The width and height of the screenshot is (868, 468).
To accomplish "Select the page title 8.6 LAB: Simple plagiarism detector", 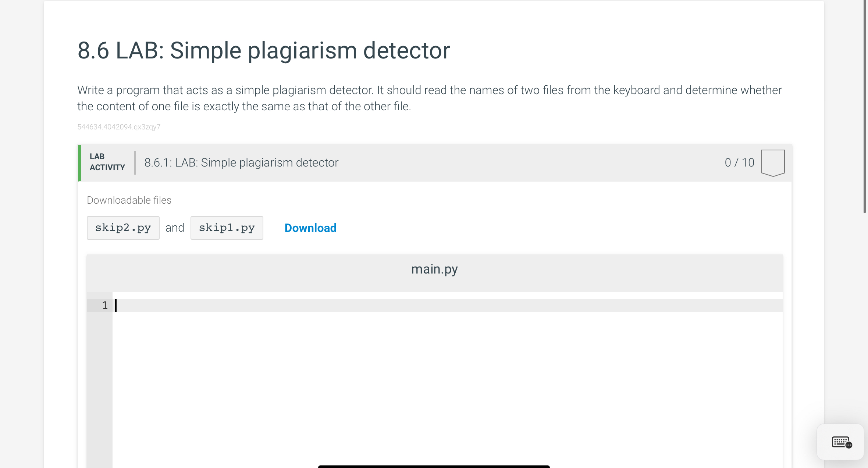I will 263,50.
